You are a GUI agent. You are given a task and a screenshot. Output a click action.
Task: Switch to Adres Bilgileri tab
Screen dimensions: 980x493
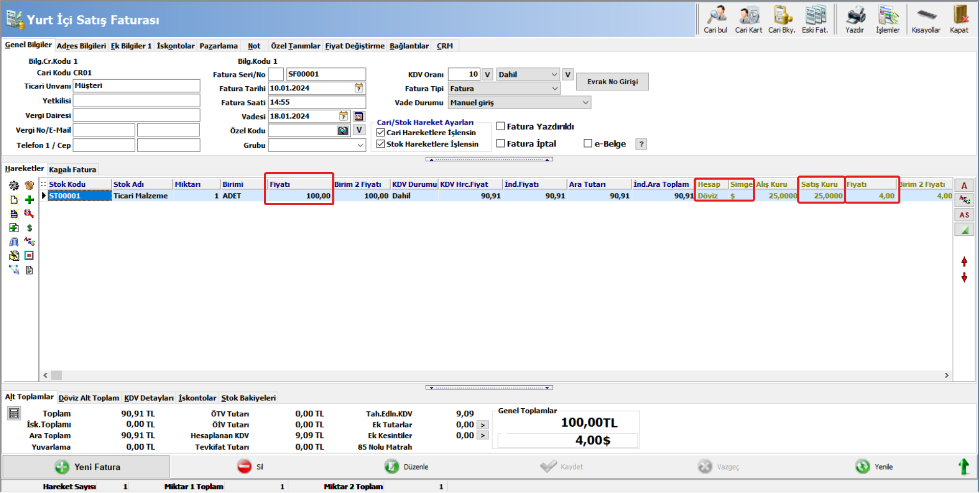tap(81, 46)
